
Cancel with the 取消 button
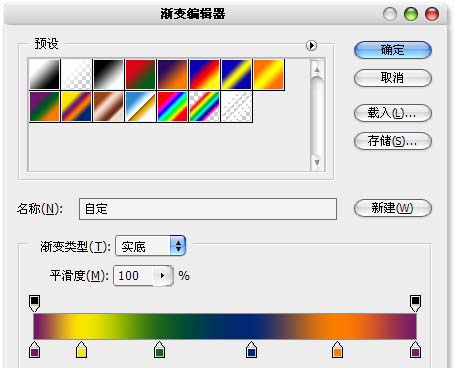click(x=393, y=78)
